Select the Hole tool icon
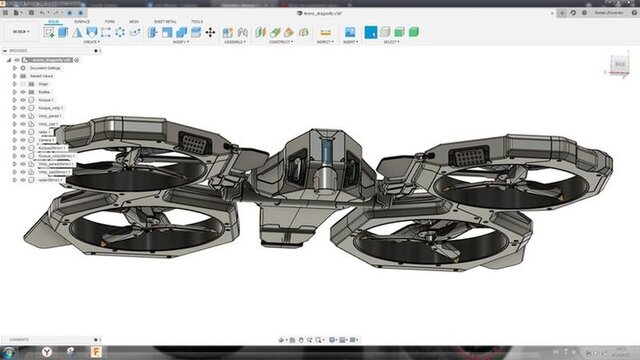The width and height of the screenshot is (640, 360). pyautogui.click(x=91, y=32)
